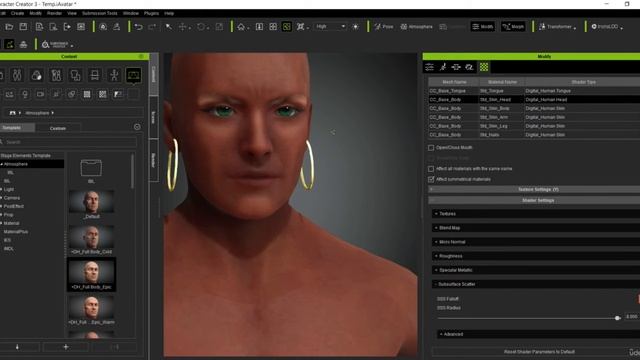Screen dimensions: 640x360
Task: Open Substance Painter launcher icon
Action: click(x=57, y=44)
